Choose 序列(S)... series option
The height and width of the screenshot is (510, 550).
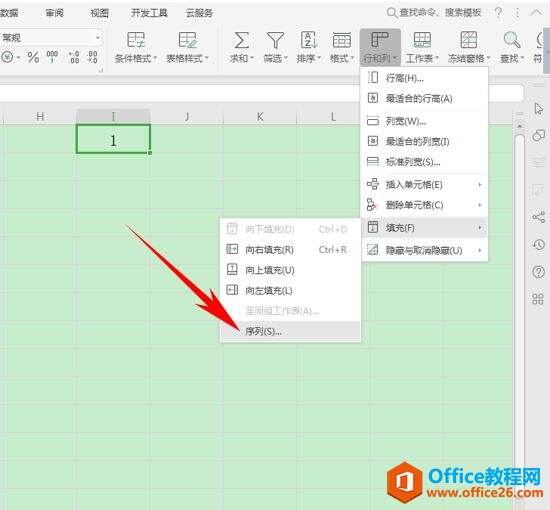coord(290,331)
